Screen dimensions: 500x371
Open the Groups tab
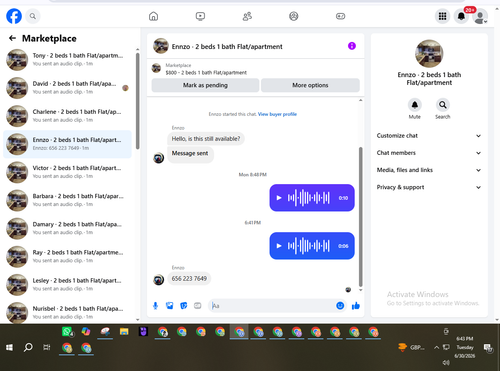pyautogui.click(x=294, y=16)
